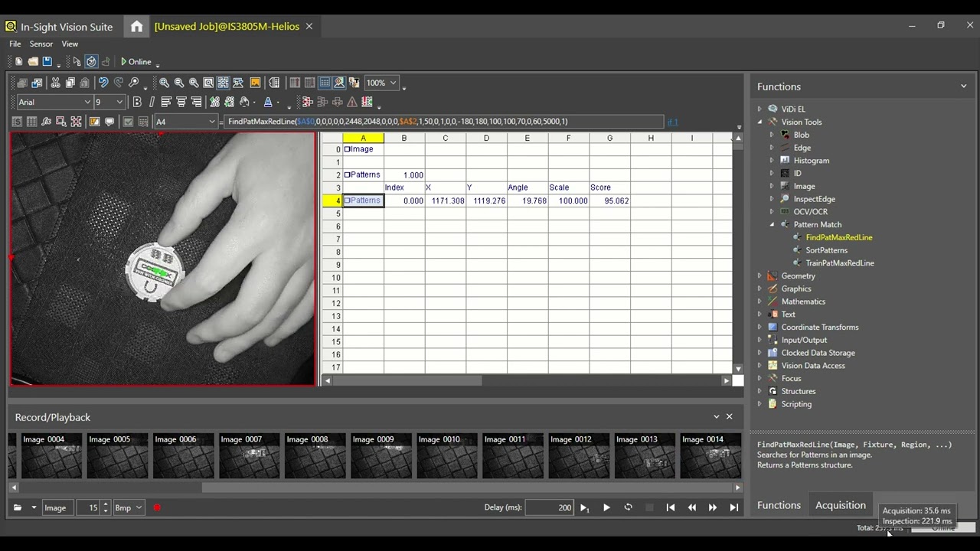This screenshot has height=551, width=980.
Task: Collapse the Pattern Match group
Action: [772, 224]
